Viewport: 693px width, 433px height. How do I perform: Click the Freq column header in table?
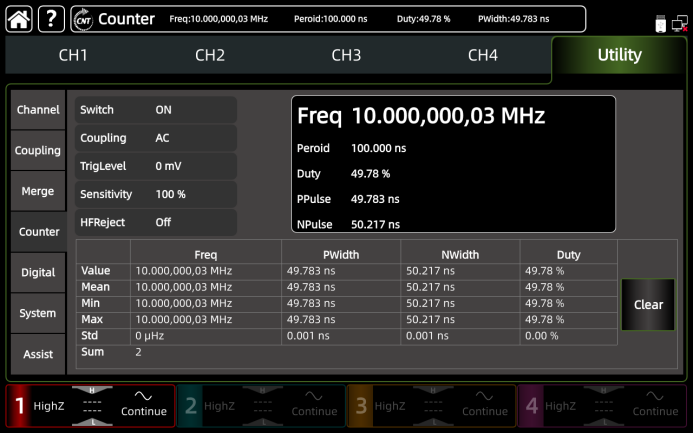(x=206, y=254)
